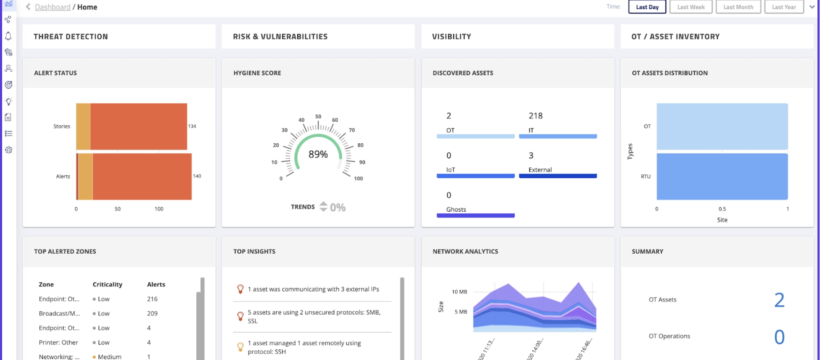
Task: Open the dashboard chart icon in sidebar
Action: click(8, 4)
